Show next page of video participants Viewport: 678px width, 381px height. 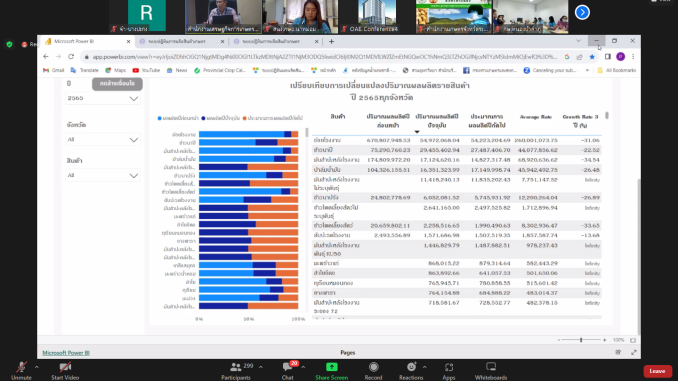click(x=582, y=12)
